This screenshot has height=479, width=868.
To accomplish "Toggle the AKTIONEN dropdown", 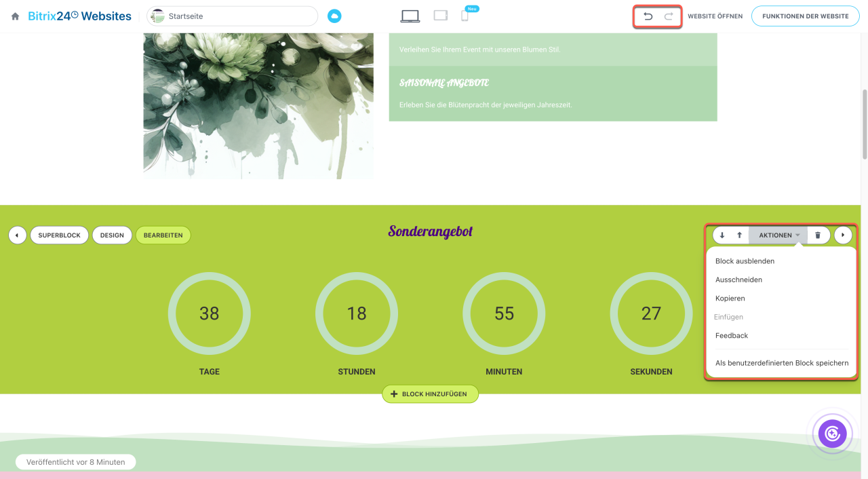I will (778, 235).
